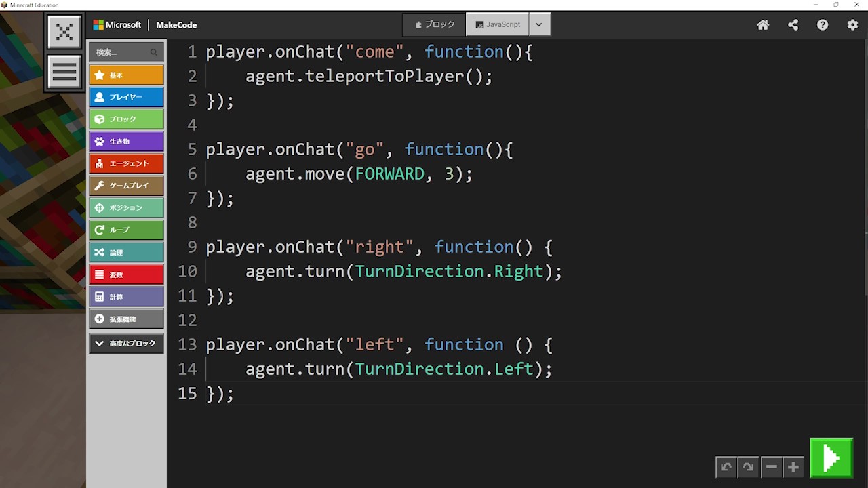The width and height of the screenshot is (868, 488).
Task: Open the Settings gear icon
Action: coord(852,25)
